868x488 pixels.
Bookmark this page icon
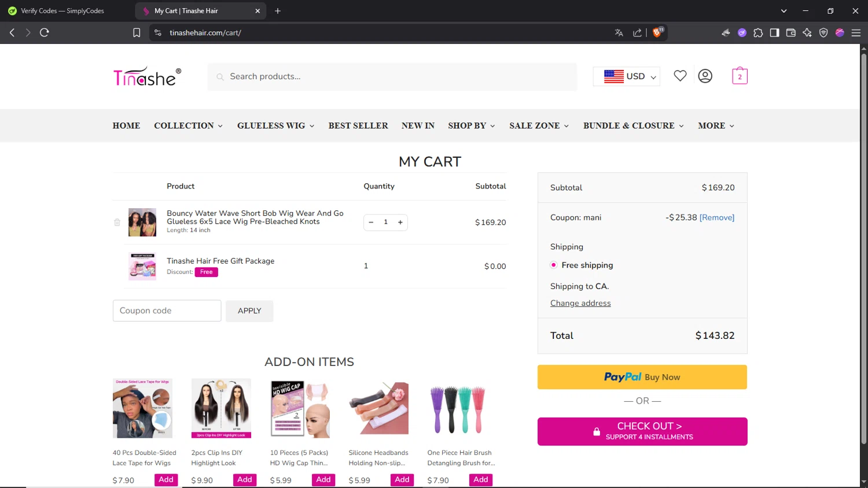[137, 32]
